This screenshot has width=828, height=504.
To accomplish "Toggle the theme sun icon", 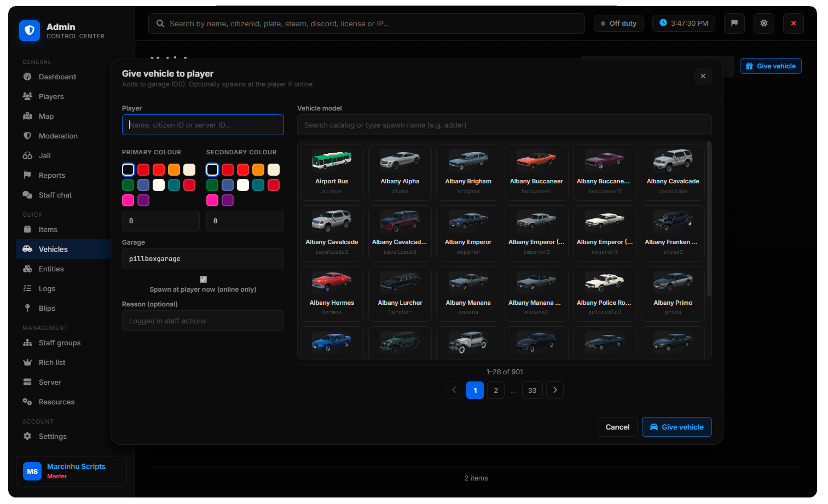I will pos(763,24).
